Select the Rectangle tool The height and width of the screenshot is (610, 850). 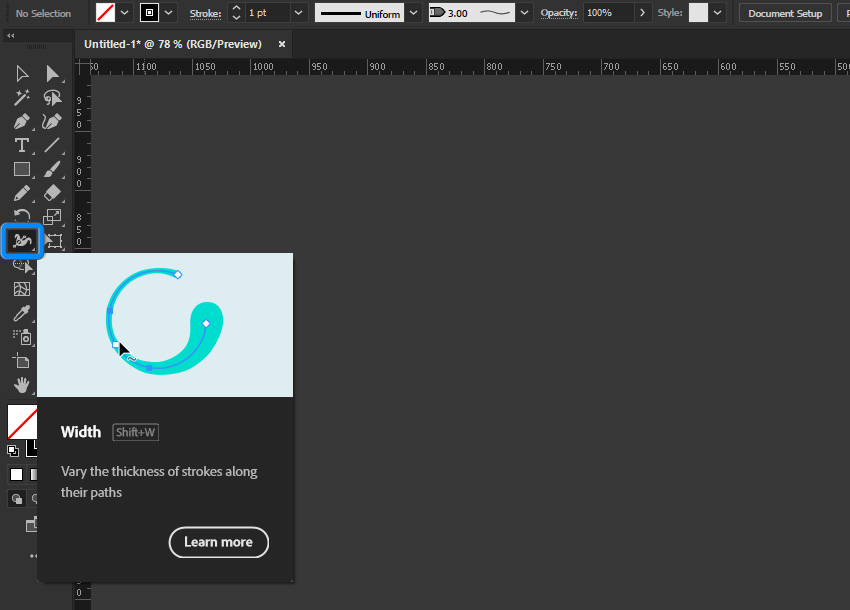point(21,169)
